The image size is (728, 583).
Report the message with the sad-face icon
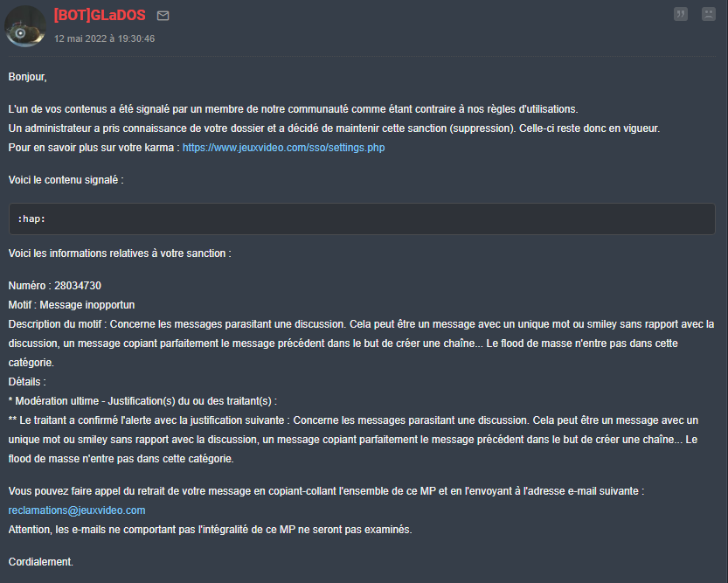pos(709,14)
